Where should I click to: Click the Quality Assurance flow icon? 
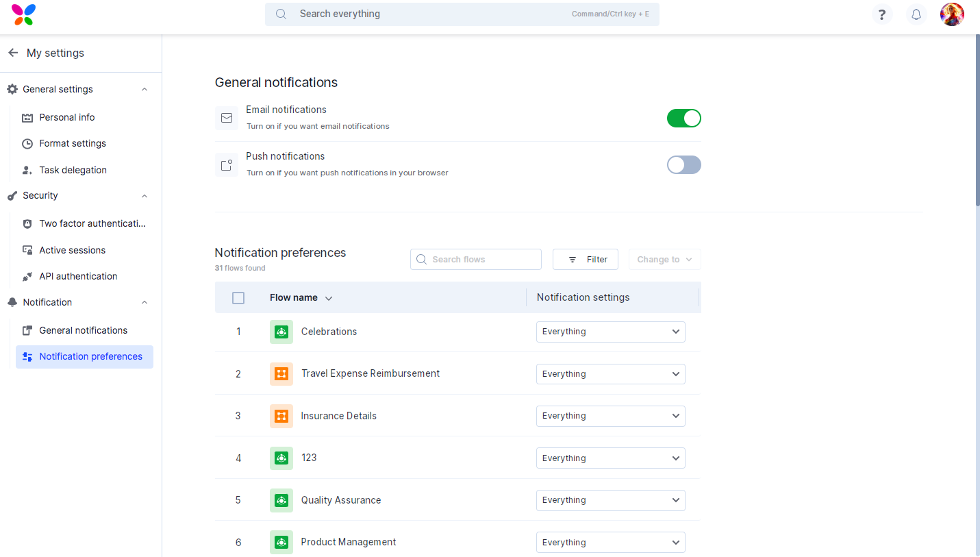pos(281,500)
